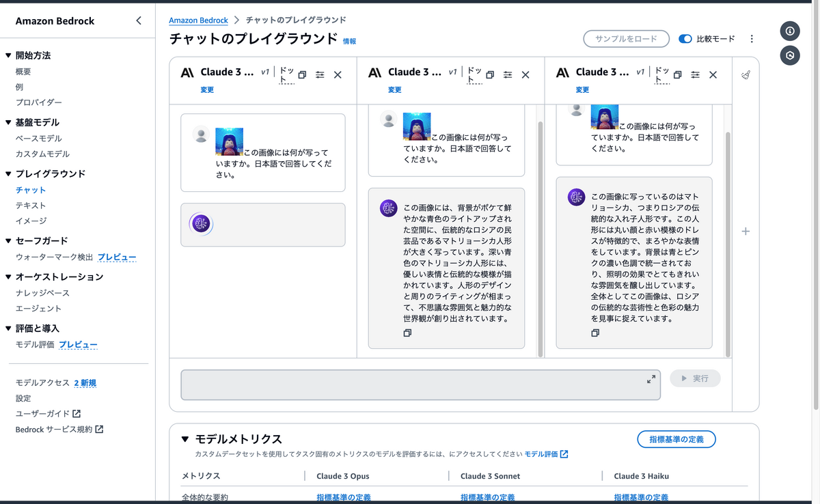
Task: Click the rounded 指標基準の定義 button
Action: (x=676, y=439)
